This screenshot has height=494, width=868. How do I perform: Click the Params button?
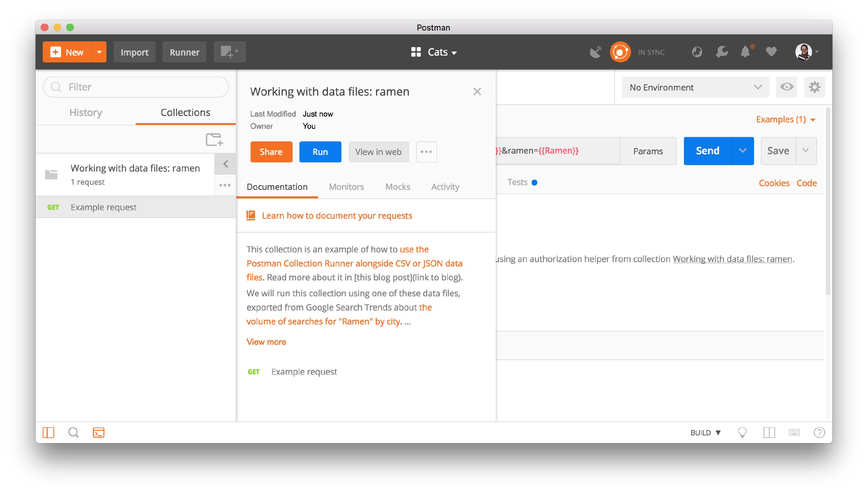(x=648, y=151)
